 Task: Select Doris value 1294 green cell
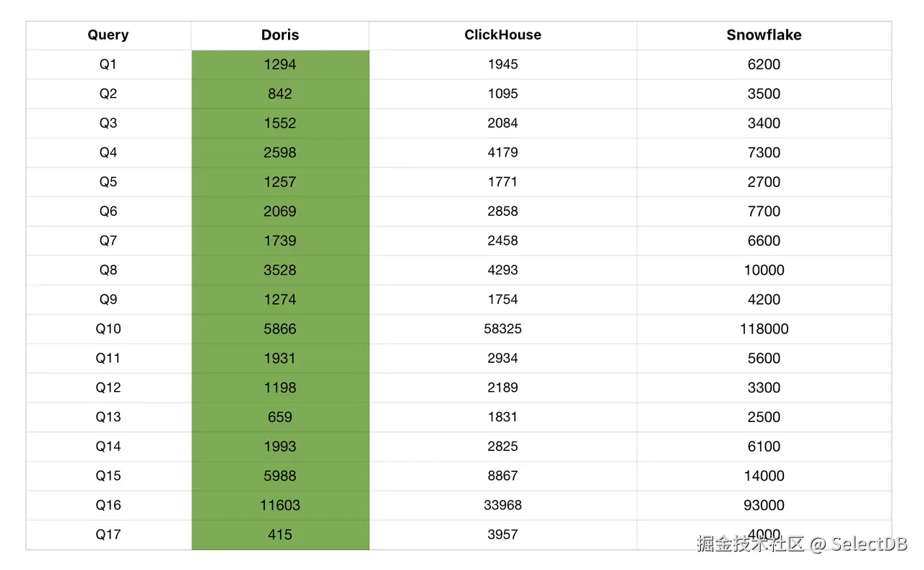pyautogui.click(x=280, y=64)
